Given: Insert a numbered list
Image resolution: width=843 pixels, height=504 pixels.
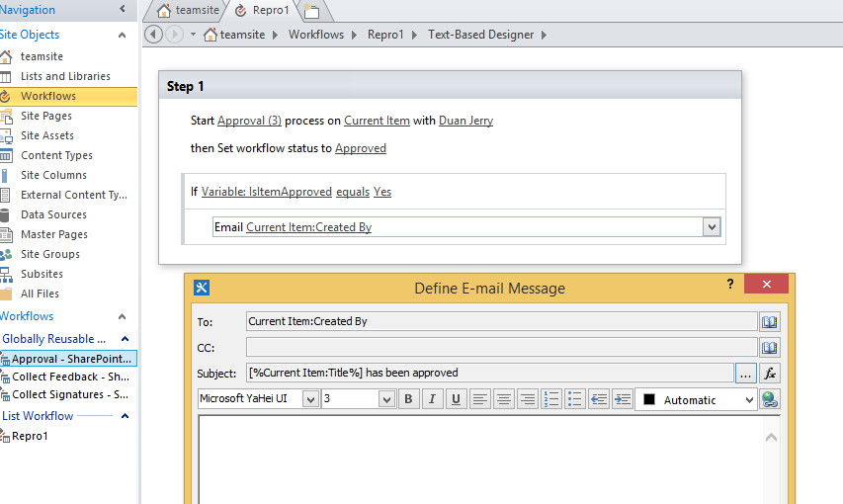Looking at the screenshot, I should [x=551, y=399].
